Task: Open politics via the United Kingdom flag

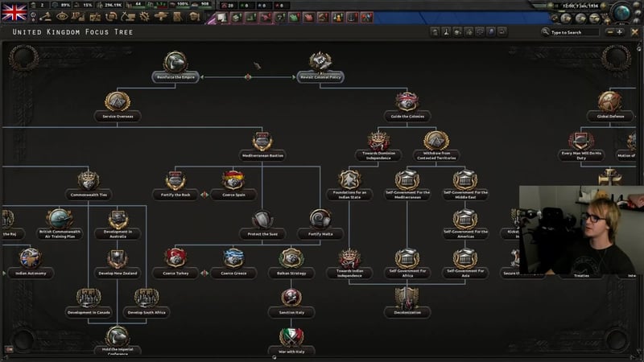Action: click(14, 11)
